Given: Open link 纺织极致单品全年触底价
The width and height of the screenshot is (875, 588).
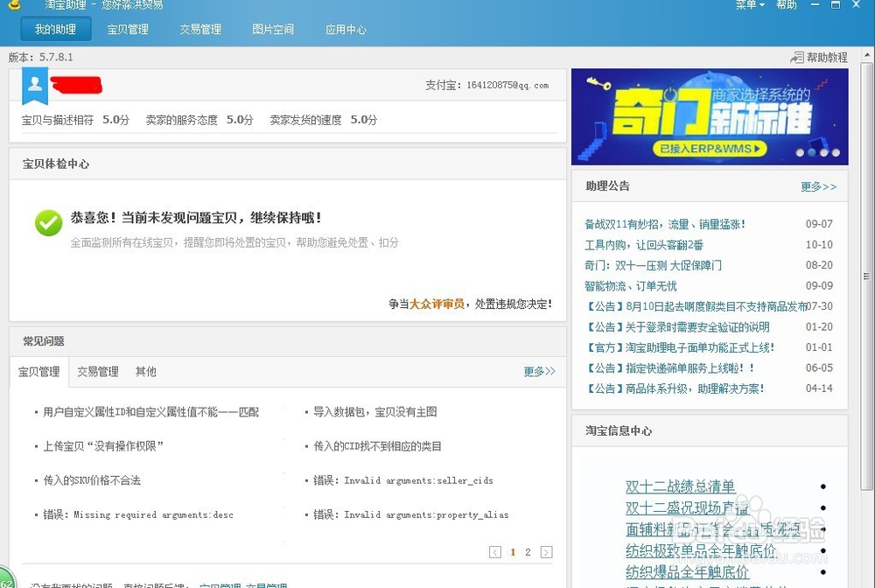Looking at the screenshot, I should pos(701,550).
